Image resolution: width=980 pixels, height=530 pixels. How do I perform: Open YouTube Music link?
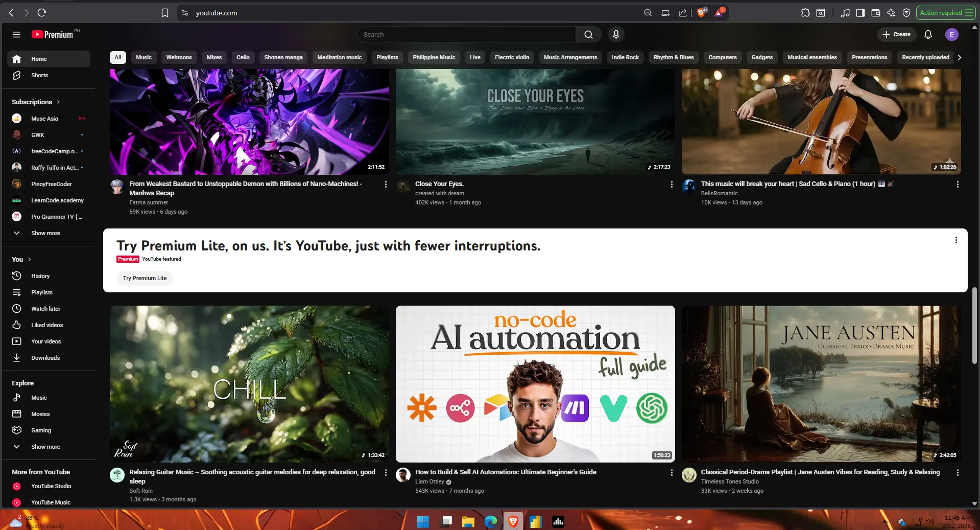(x=49, y=502)
